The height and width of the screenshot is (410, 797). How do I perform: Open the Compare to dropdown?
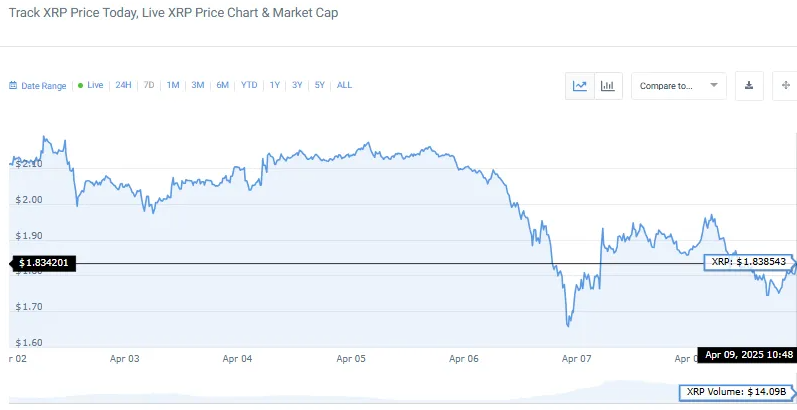click(678, 86)
